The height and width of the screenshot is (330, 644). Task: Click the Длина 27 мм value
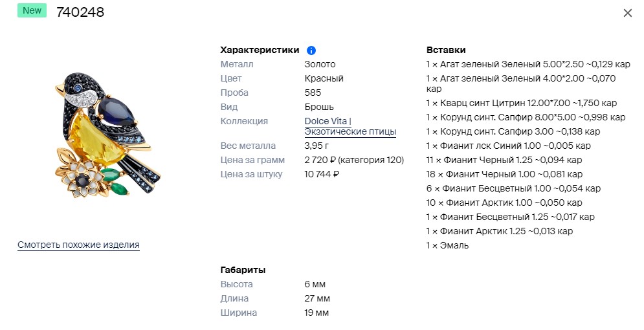tap(317, 299)
